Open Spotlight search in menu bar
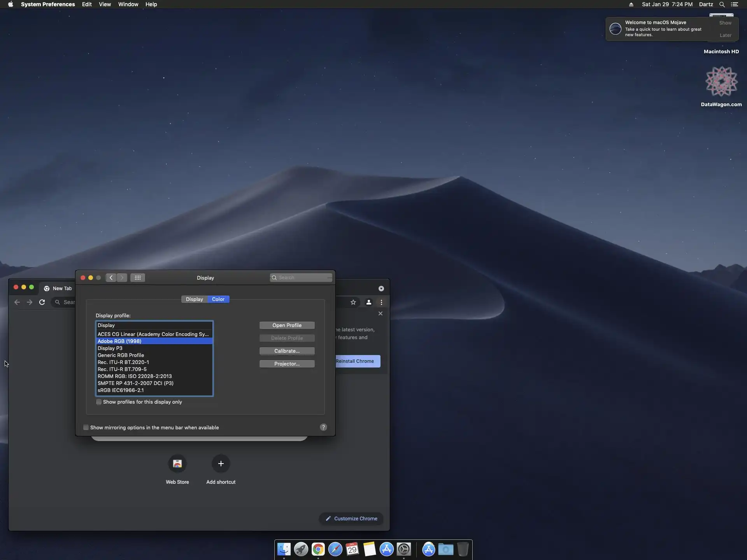The width and height of the screenshot is (747, 560). (x=722, y=4)
